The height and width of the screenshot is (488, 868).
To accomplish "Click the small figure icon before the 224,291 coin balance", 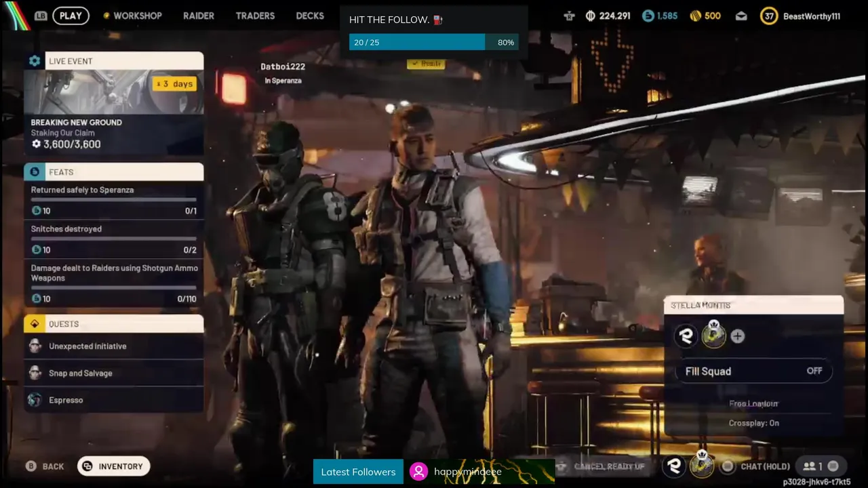I will [x=569, y=16].
